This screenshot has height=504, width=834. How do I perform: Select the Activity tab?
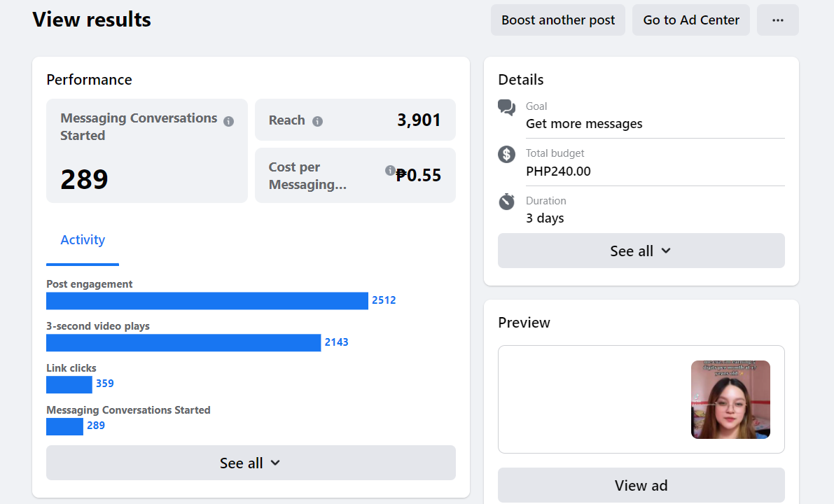(83, 240)
